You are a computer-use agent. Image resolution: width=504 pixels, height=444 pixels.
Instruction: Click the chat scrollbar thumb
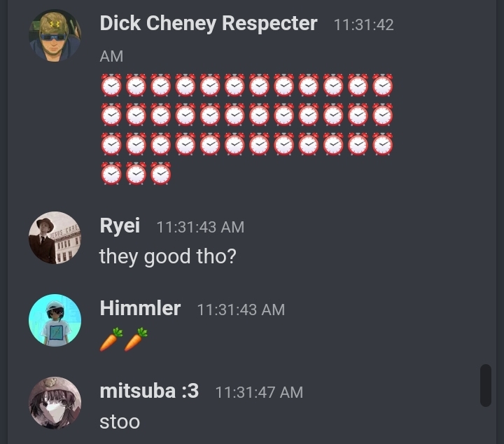pos(486,385)
